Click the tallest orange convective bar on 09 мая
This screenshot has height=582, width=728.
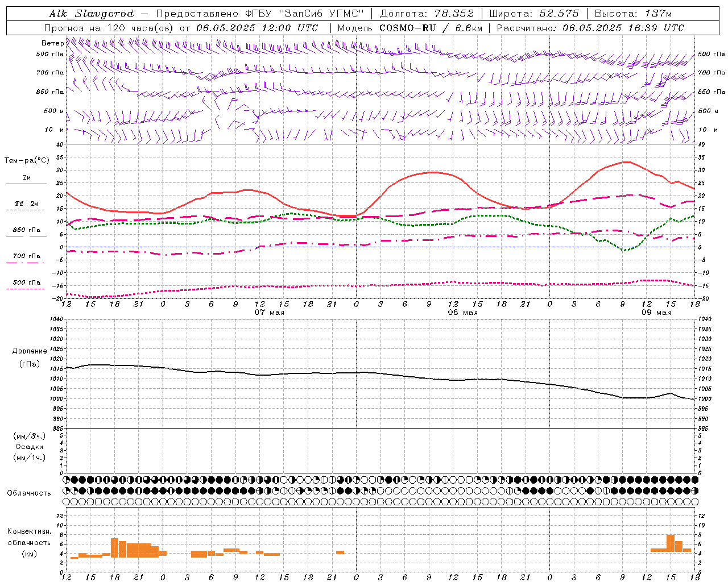(671, 543)
